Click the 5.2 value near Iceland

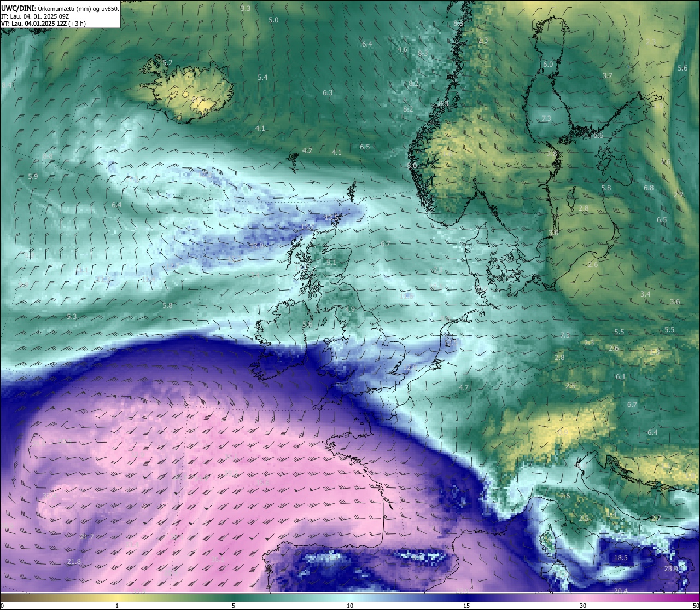(x=167, y=63)
